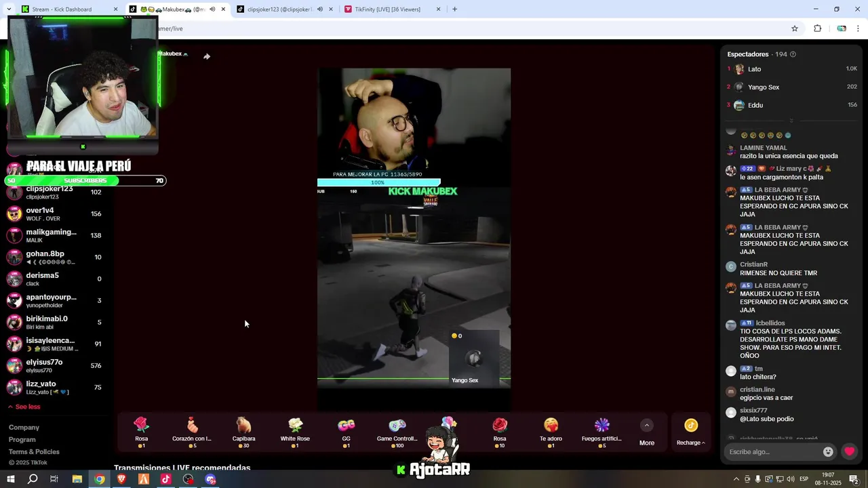Open the browser extensions puzzle icon
Screen dimensions: 868x488
coord(817,28)
